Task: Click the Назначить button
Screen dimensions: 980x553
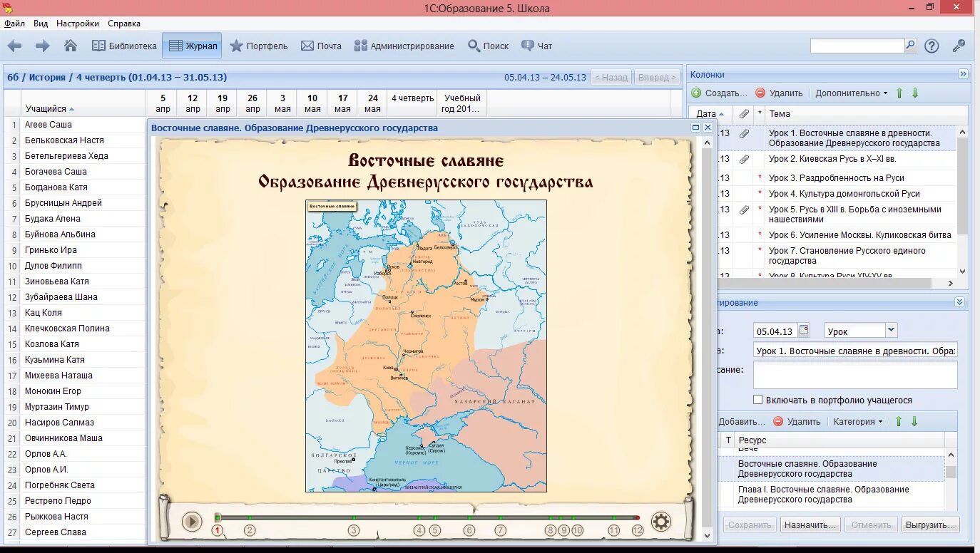Action: [x=810, y=524]
